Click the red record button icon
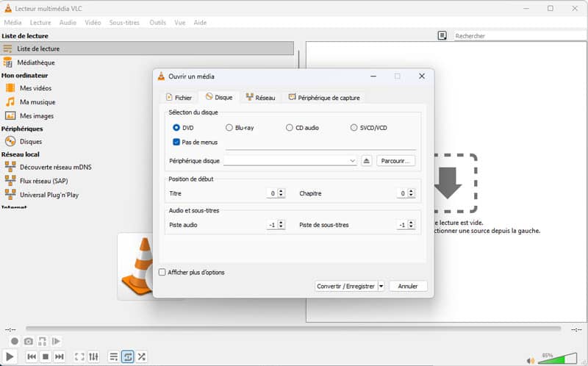 click(14, 342)
